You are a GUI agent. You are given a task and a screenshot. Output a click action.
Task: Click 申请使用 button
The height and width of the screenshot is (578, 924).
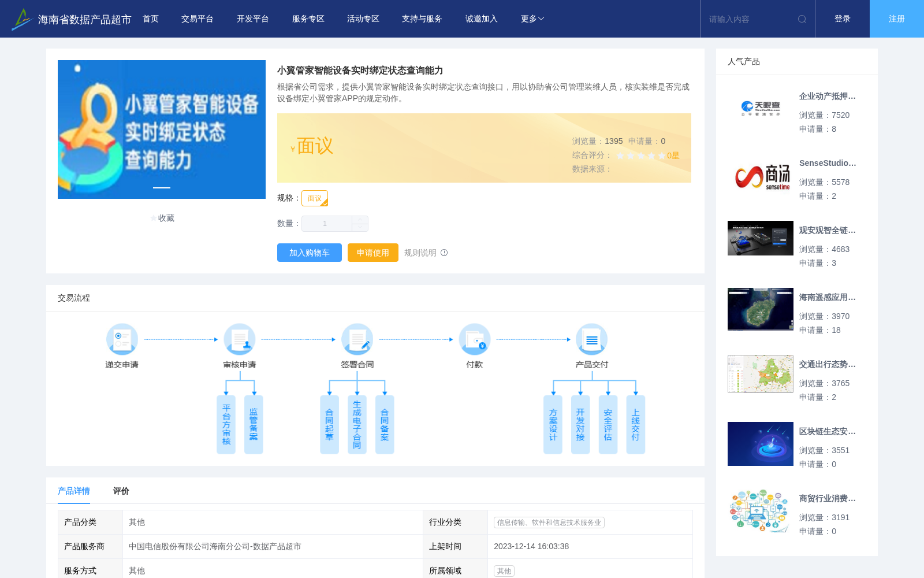373,253
